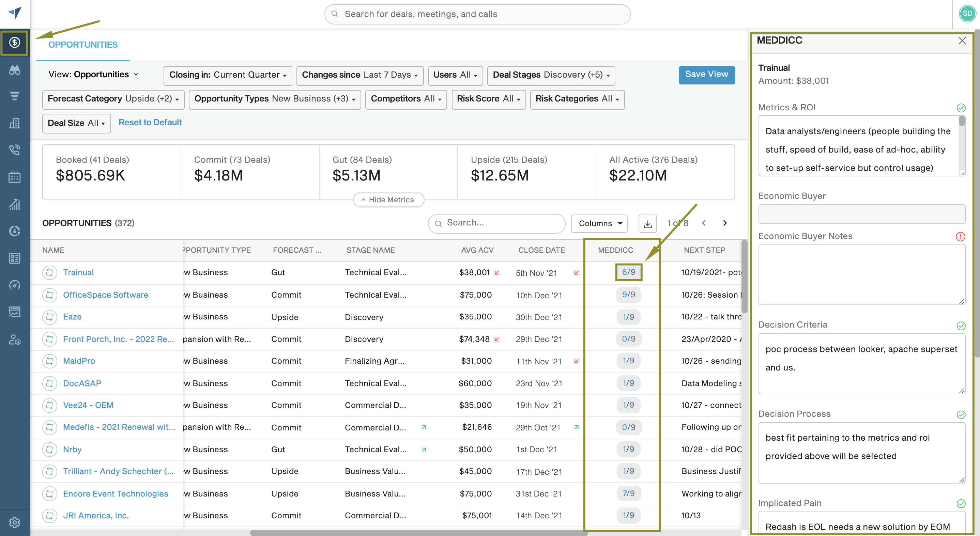Click sync icon beside Nrby
This screenshot has width=980, height=536.
tap(49, 449)
